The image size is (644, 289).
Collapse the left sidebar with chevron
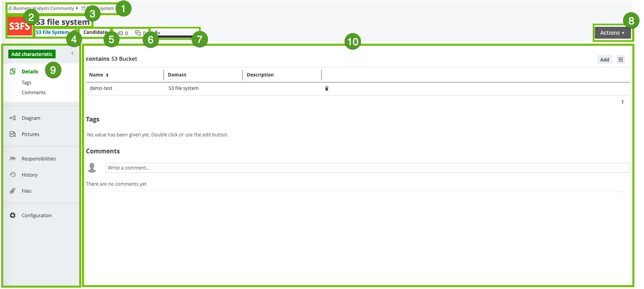[x=73, y=53]
